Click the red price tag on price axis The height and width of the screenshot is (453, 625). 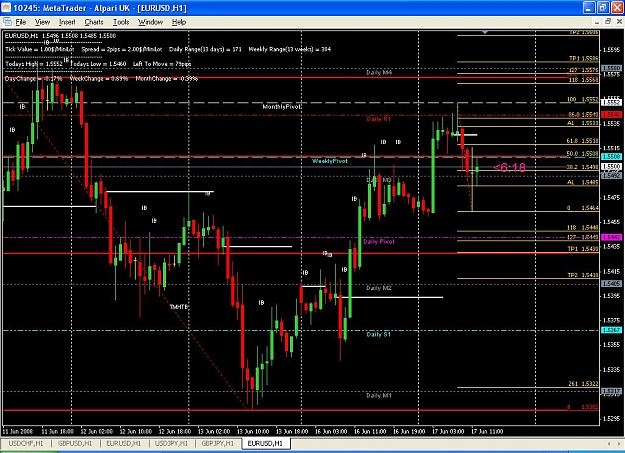[x=611, y=115]
